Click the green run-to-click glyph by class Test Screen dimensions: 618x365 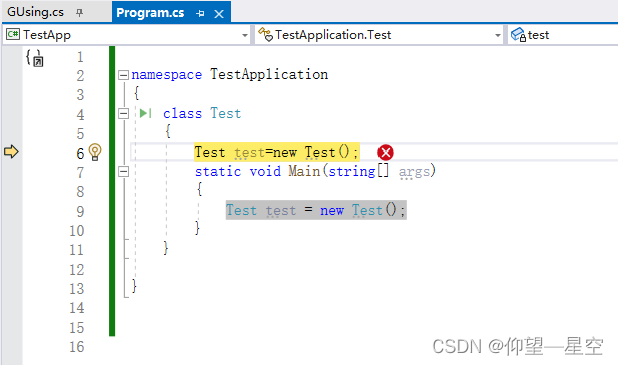(x=145, y=114)
